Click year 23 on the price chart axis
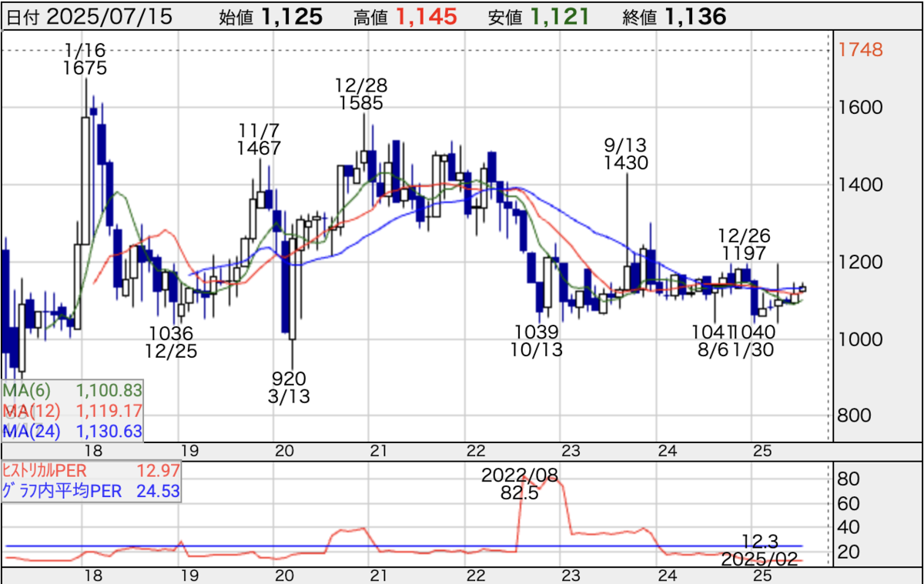The image size is (924, 584). click(x=571, y=451)
